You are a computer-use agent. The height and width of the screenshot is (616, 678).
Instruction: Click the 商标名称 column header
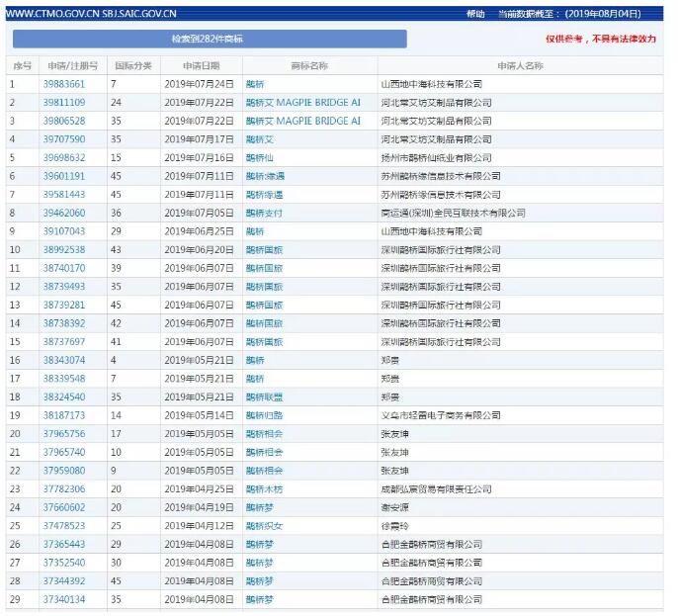tap(309, 65)
